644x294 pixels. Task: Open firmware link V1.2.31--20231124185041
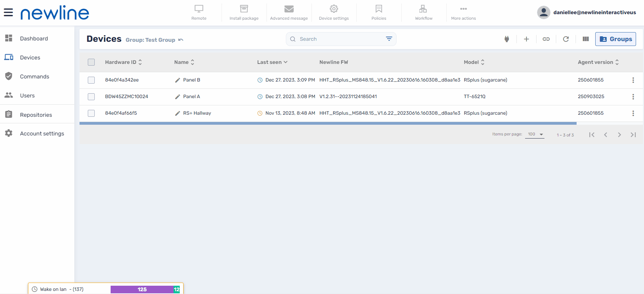point(348,97)
